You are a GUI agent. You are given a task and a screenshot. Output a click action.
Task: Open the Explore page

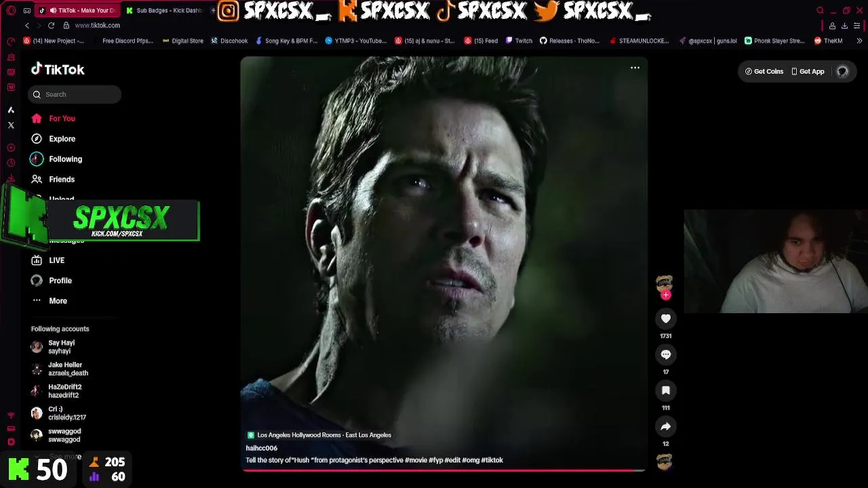(53, 139)
